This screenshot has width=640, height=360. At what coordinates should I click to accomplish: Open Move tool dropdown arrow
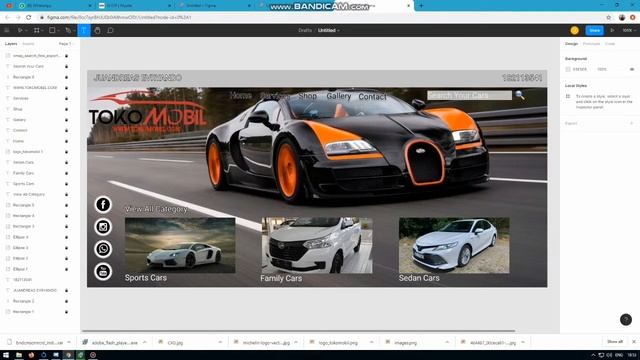tap(26, 31)
